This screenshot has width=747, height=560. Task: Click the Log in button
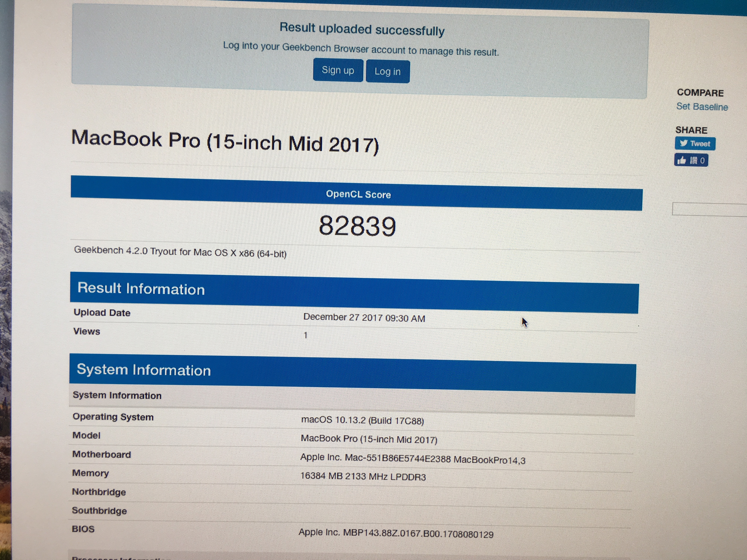click(x=388, y=71)
